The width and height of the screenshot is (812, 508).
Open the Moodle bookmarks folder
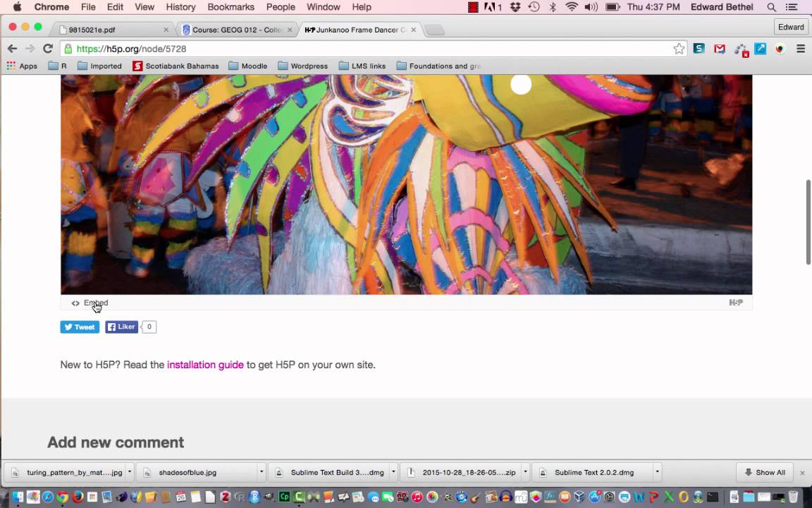pyautogui.click(x=248, y=66)
